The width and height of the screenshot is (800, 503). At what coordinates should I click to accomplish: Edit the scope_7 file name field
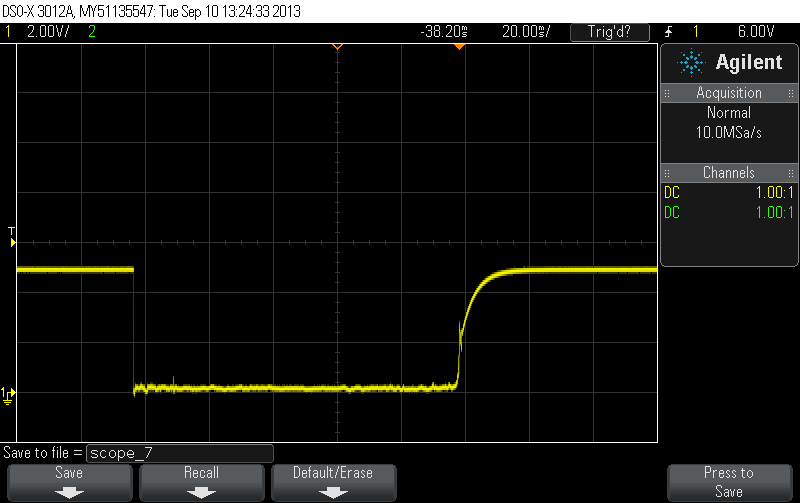180,453
